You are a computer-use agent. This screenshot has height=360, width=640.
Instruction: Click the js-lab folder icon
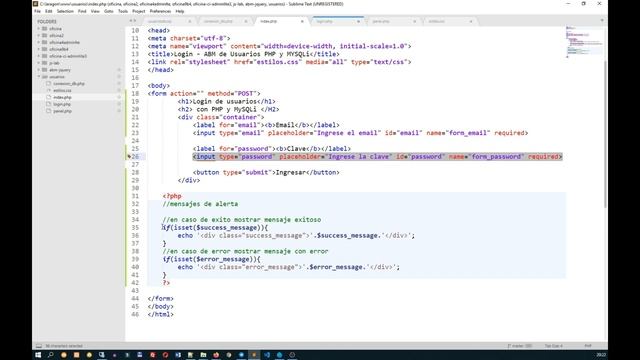pyautogui.click(x=44, y=63)
